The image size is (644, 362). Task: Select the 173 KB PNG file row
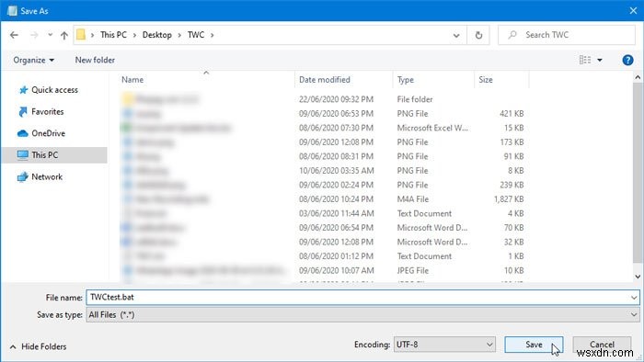pos(324,142)
